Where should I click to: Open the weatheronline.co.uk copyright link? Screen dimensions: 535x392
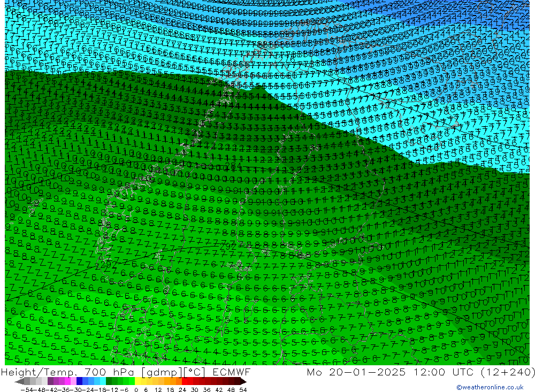point(490,387)
